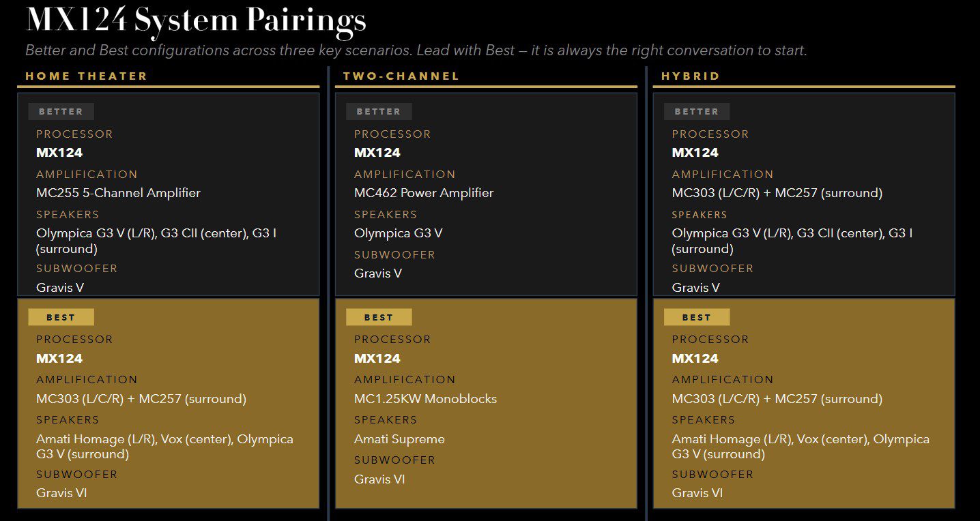Click the BEST badge under Two-Channel
Screen dimensions: 980x521
[x=379, y=317]
